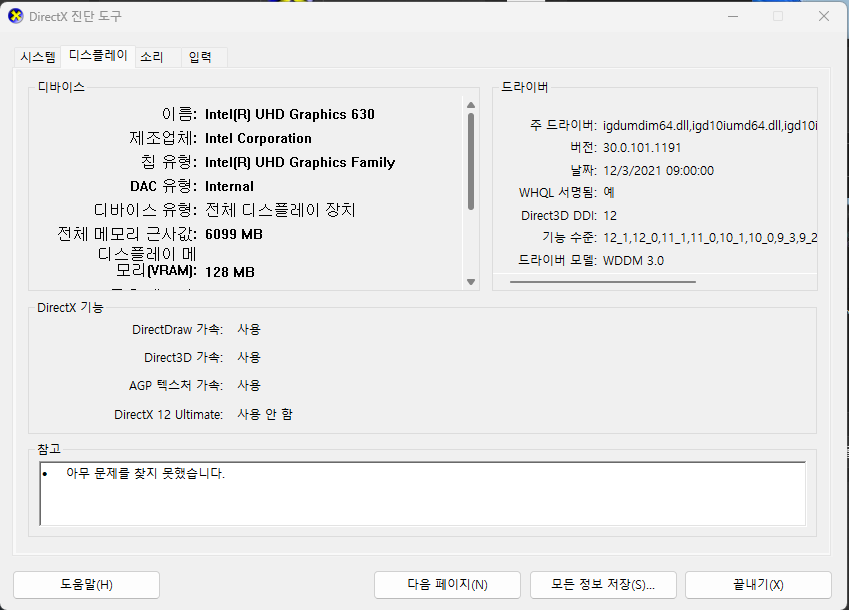Click device panel scroll up arrow

tap(471, 105)
